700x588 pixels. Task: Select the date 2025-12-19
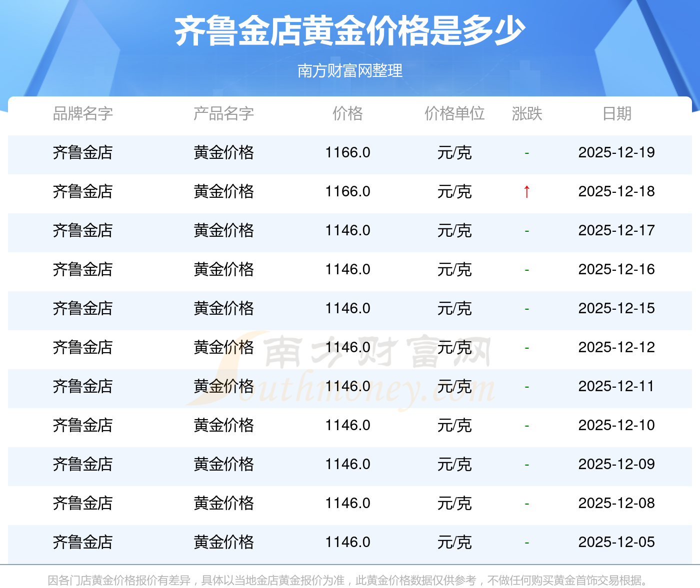point(616,152)
